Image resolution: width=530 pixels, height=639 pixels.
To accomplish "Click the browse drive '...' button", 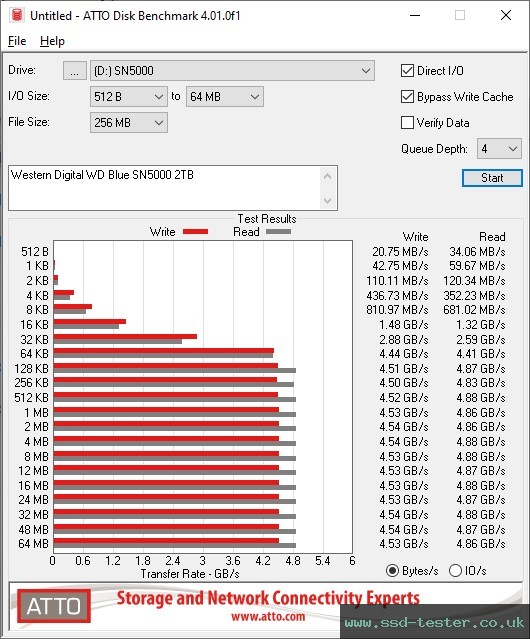I will (x=75, y=71).
